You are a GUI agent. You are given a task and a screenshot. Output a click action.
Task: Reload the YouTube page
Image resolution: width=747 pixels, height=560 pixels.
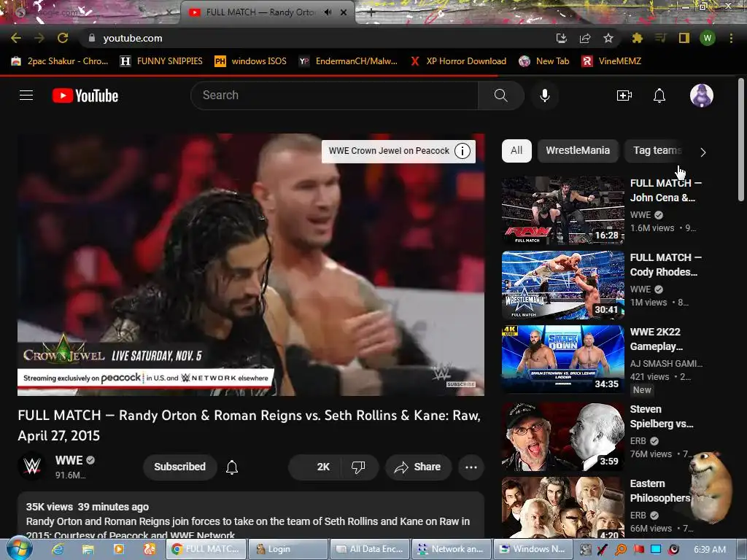point(63,38)
